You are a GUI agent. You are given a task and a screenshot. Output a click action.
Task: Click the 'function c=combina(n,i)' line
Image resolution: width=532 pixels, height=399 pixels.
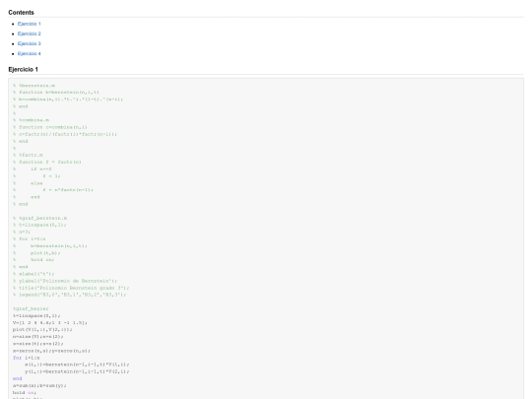(x=50, y=127)
